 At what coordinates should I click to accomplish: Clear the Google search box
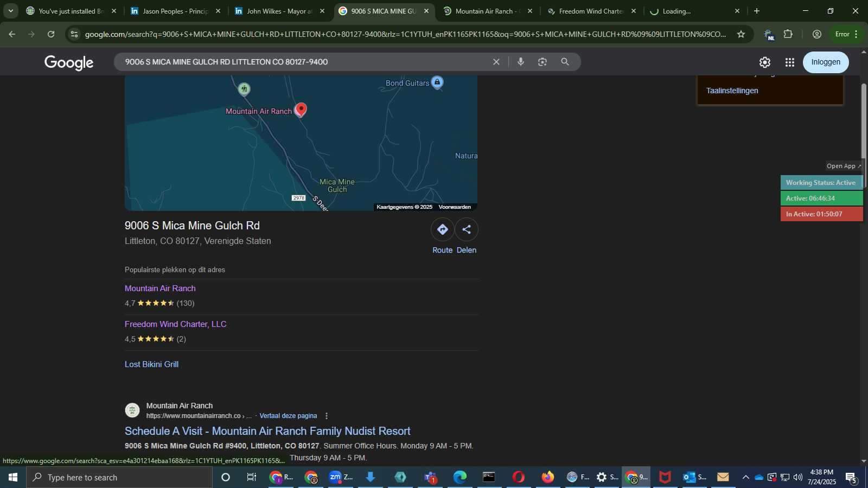[x=496, y=62]
